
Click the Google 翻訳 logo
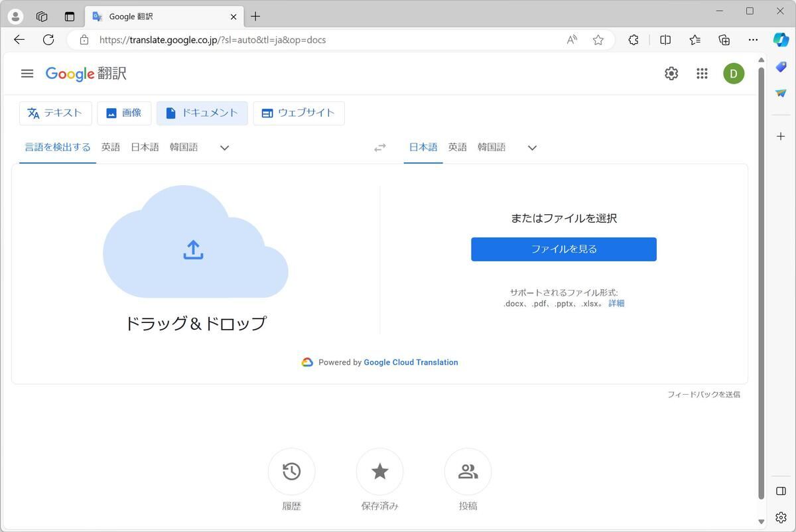(86, 74)
